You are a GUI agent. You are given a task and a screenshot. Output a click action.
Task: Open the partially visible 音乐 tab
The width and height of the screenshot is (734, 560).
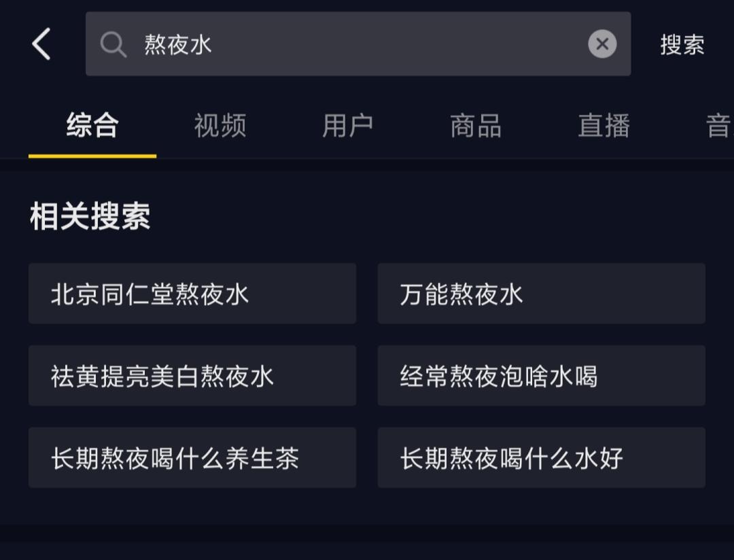pos(717,126)
